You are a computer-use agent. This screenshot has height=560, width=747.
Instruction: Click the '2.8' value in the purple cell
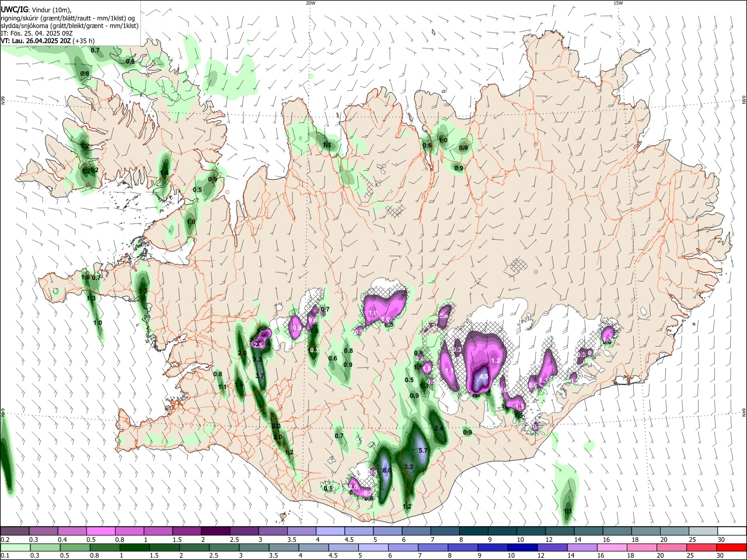258,345
